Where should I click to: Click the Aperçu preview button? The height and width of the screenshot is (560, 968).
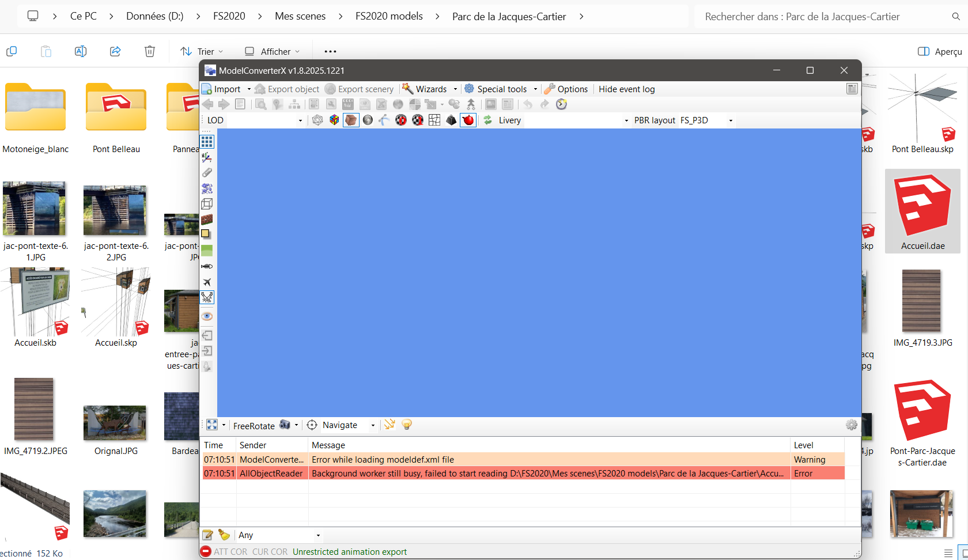click(940, 51)
